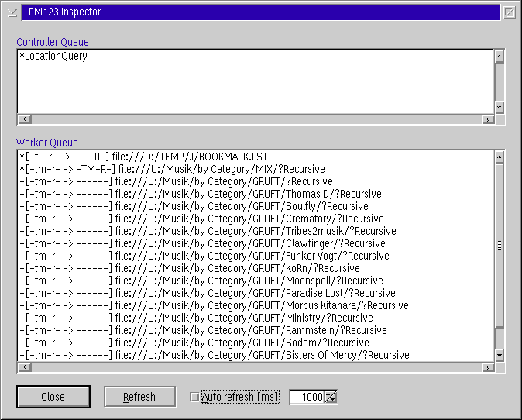The height and width of the screenshot is (420, 522).
Task: Select the LocationQuery entry in Controller Queue
Action: pyautogui.click(x=53, y=57)
